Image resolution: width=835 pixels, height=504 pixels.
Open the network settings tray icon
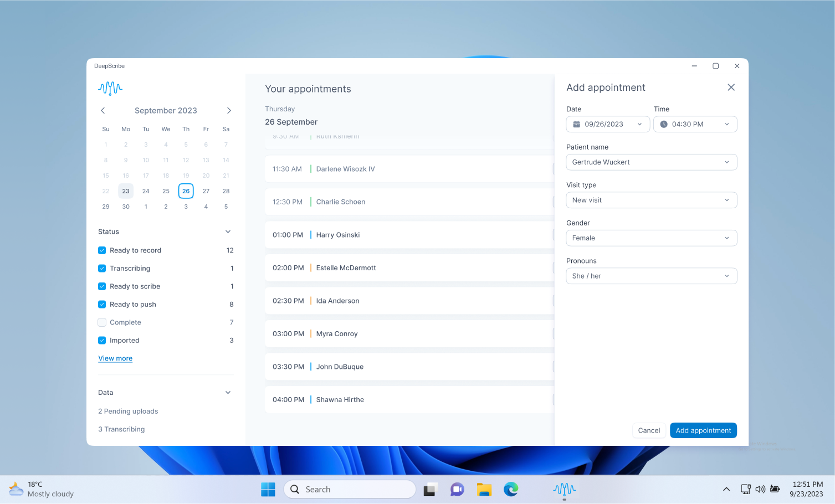tap(746, 489)
